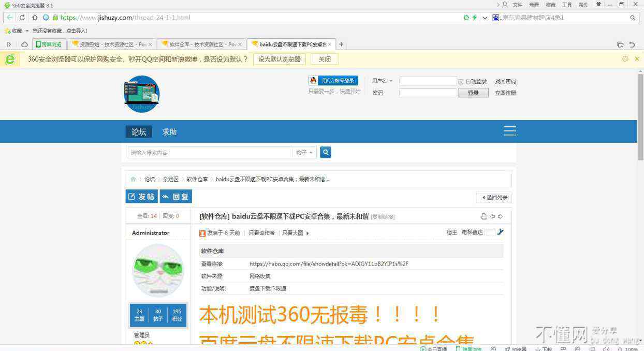Print the thread via printer icon
The image size is (644, 351).
tap(484, 216)
